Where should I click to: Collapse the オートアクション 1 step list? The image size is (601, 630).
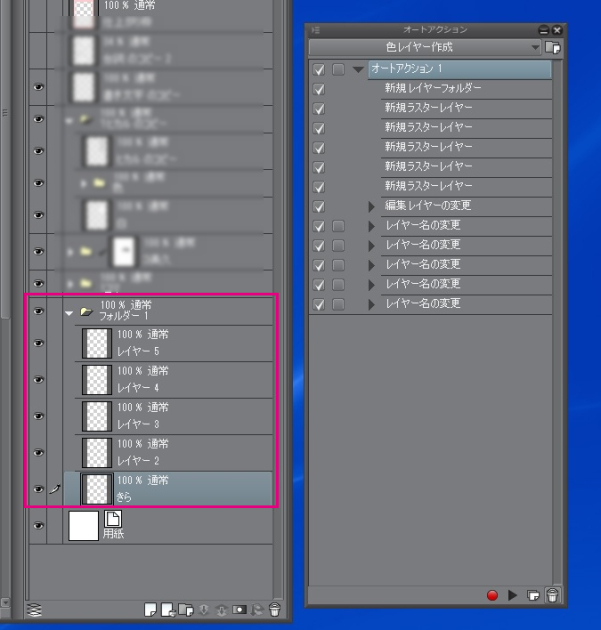pyautogui.click(x=358, y=70)
